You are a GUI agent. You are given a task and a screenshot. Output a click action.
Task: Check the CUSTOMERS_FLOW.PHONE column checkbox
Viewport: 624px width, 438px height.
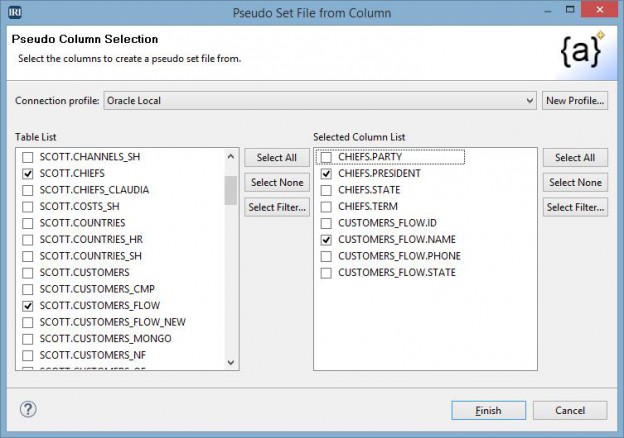(326, 256)
